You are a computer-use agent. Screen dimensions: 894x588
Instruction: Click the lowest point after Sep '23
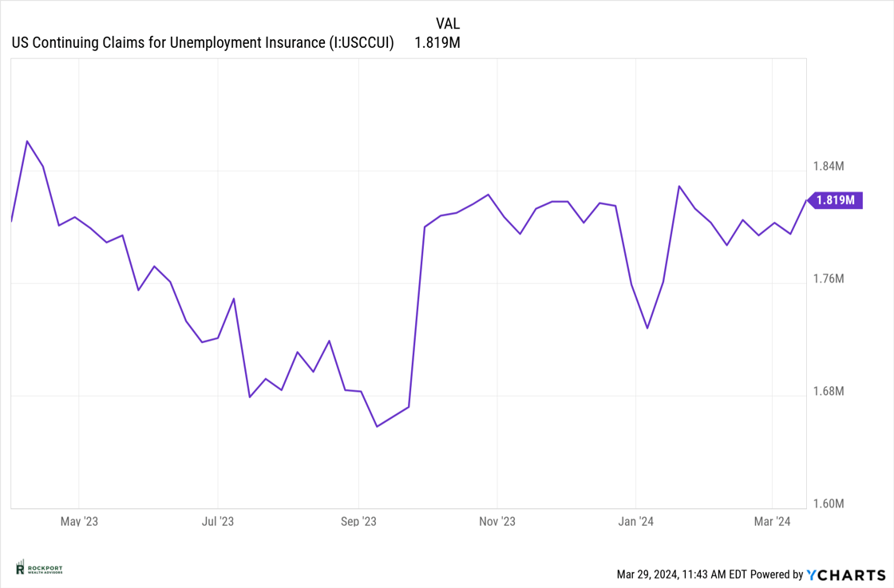pos(377,426)
